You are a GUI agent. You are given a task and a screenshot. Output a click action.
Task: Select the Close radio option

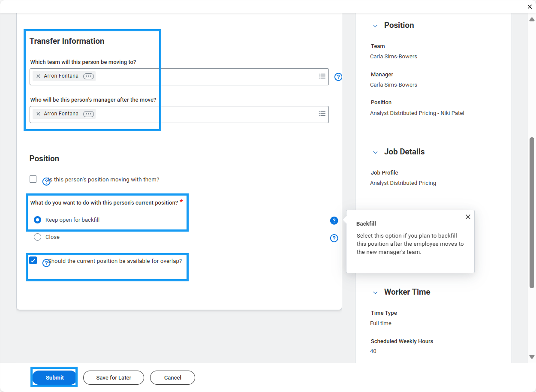coord(37,237)
